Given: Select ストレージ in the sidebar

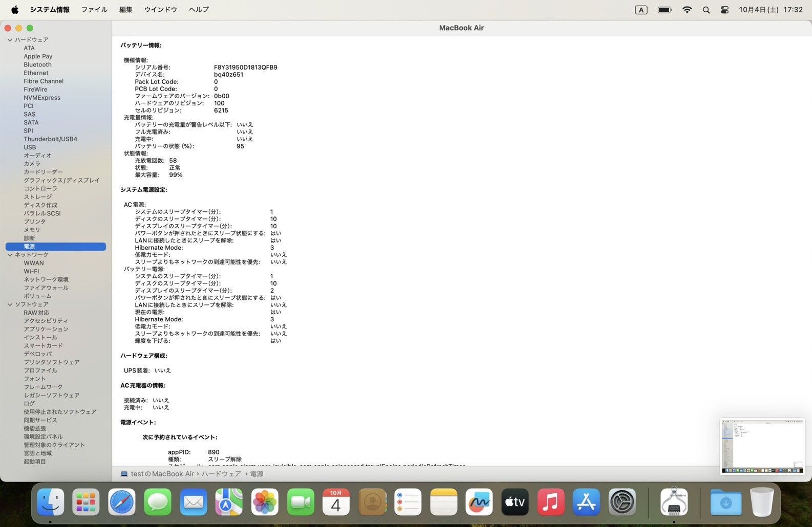Looking at the screenshot, I should 37,196.
